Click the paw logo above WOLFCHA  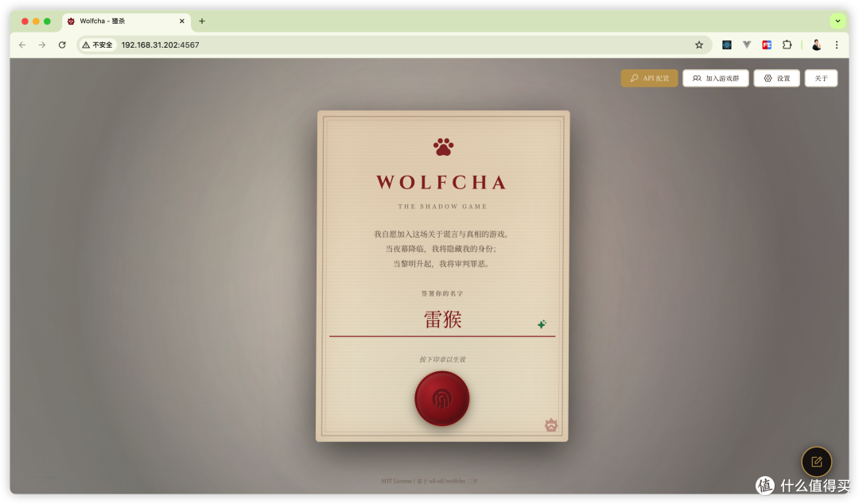[443, 147]
